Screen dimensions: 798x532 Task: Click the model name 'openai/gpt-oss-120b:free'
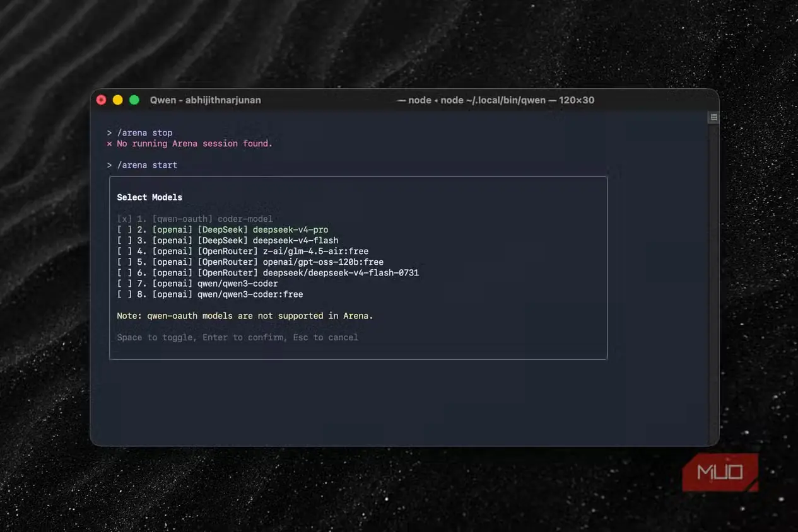click(323, 262)
